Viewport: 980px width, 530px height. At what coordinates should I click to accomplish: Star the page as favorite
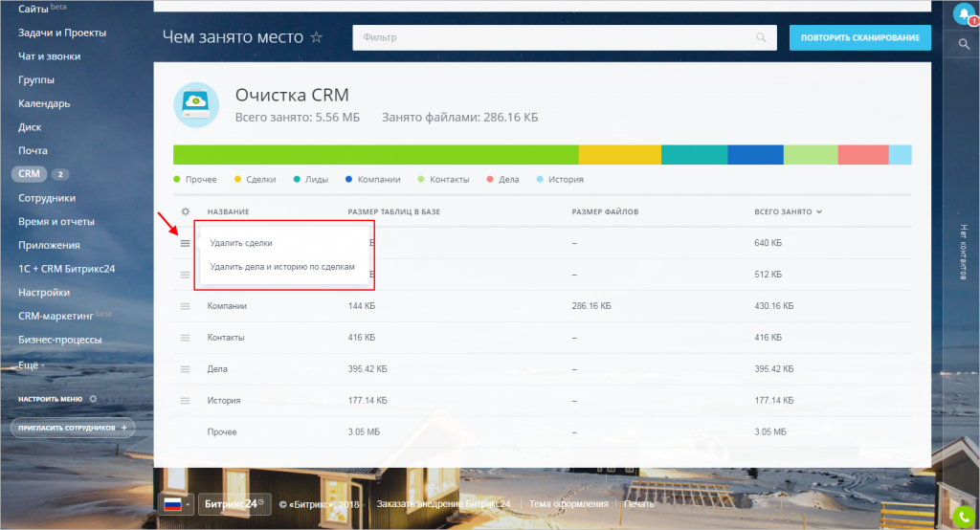[316, 37]
